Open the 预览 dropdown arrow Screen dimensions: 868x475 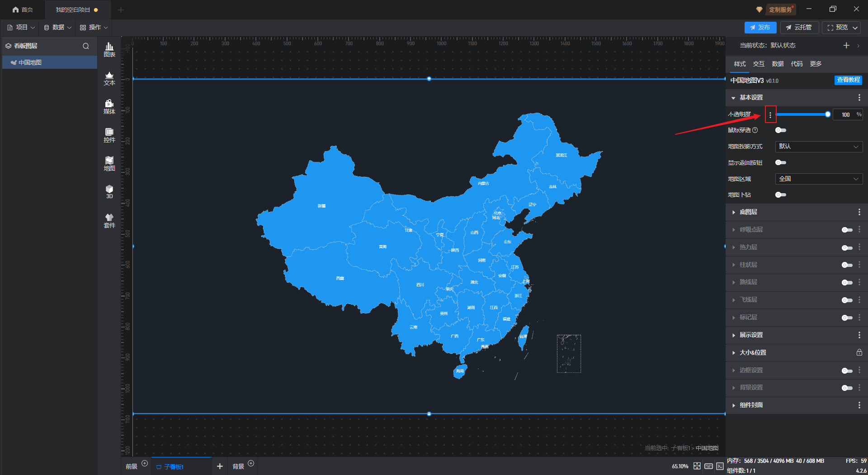[x=855, y=28]
